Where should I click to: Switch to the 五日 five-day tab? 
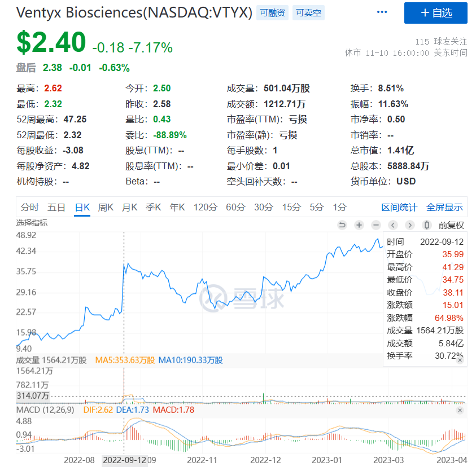pos(56,207)
